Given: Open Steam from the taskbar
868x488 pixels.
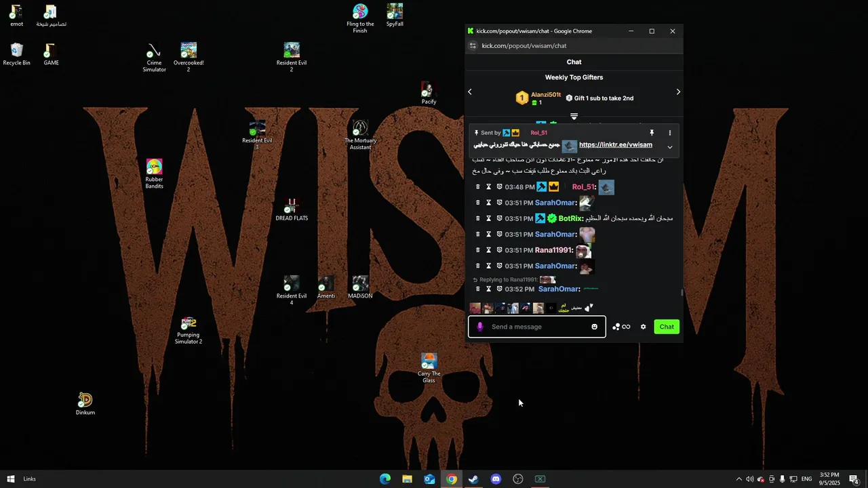Looking at the screenshot, I should pyautogui.click(x=473, y=479).
